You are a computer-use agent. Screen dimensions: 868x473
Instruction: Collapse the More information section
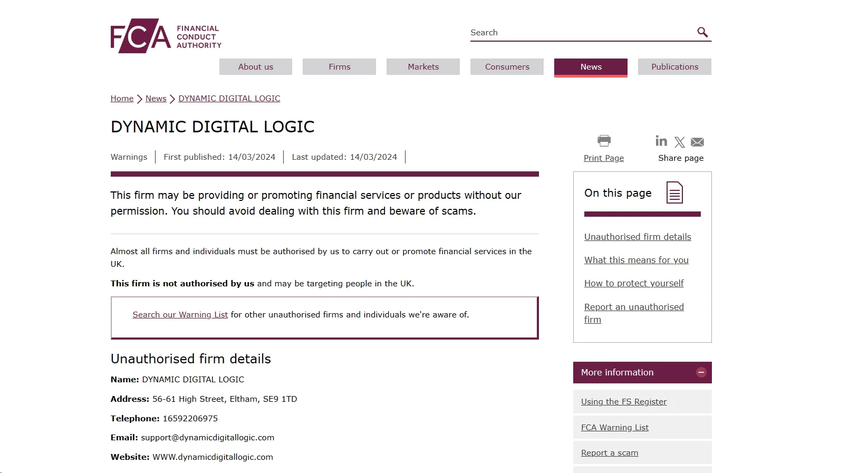pos(701,372)
